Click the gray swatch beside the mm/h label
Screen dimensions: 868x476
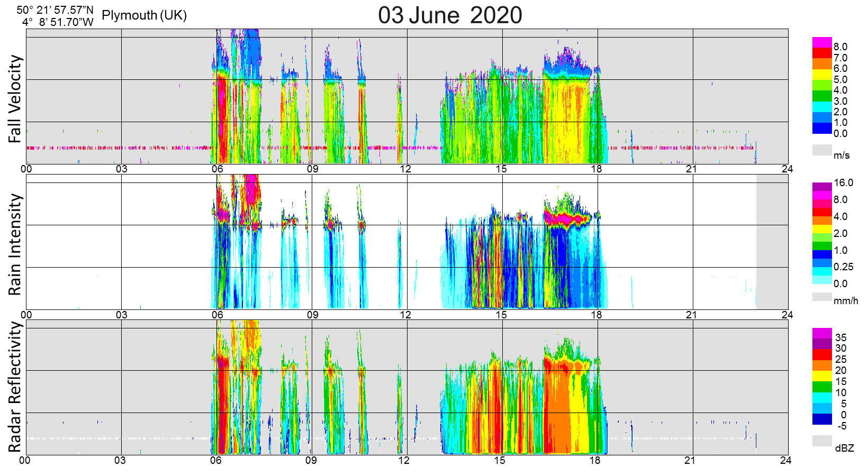tap(822, 297)
